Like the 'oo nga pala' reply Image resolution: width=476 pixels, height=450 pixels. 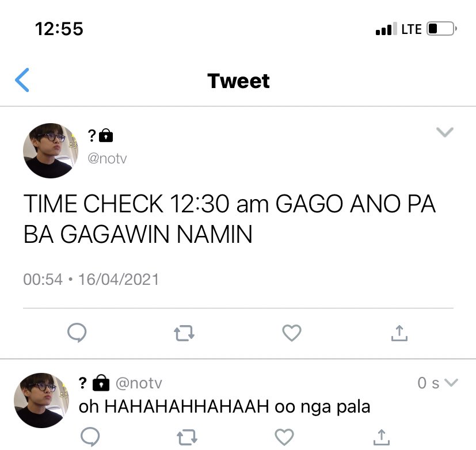click(284, 437)
